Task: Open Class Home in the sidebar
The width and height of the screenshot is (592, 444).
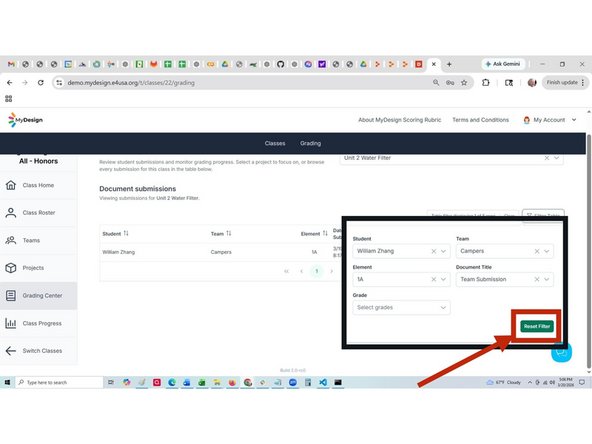Action: (x=38, y=185)
